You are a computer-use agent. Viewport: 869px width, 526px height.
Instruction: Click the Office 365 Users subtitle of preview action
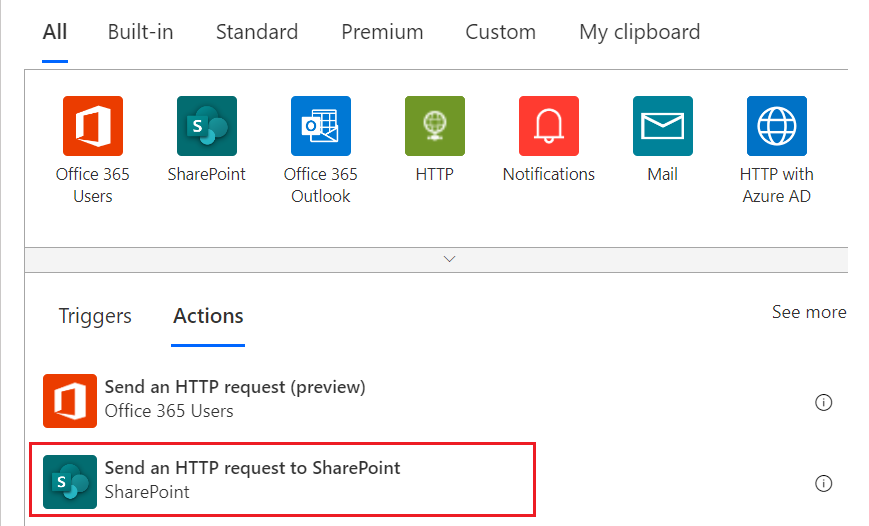pos(169,411)
